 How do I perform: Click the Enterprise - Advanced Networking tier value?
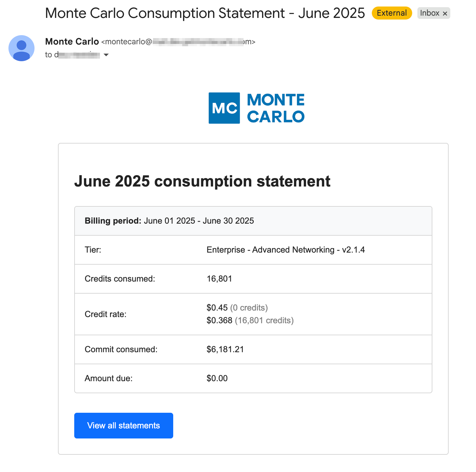286,250
